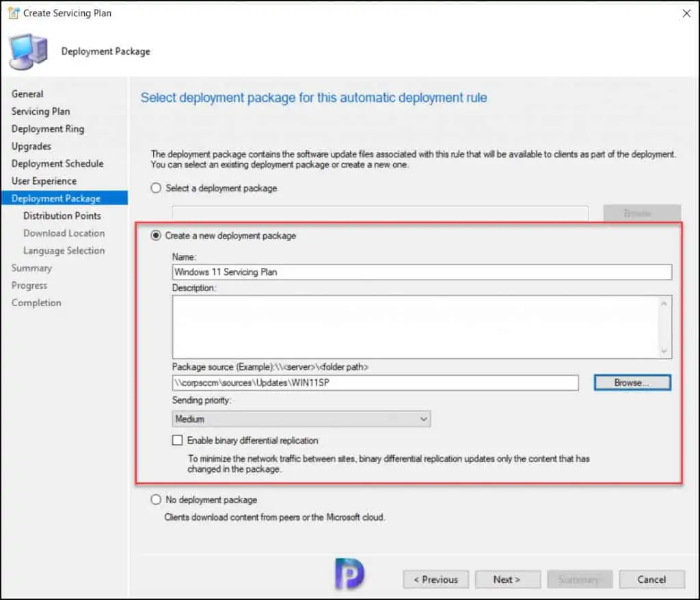Click the Name field with Windows 11 Servicing Plan
The height and width of the screenshot is (600, 700).
click(422, 272)
